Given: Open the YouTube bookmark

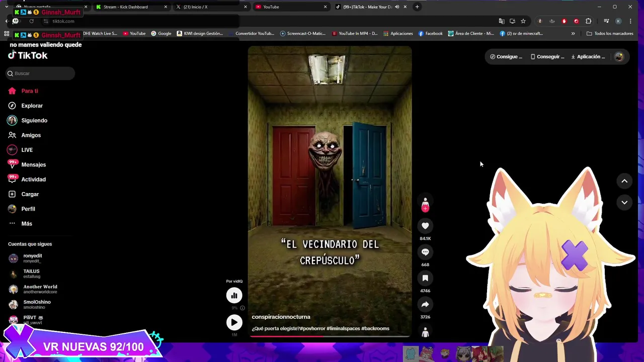Looking at the screenshot, I should pyautogui.click(x=134, y=34).
